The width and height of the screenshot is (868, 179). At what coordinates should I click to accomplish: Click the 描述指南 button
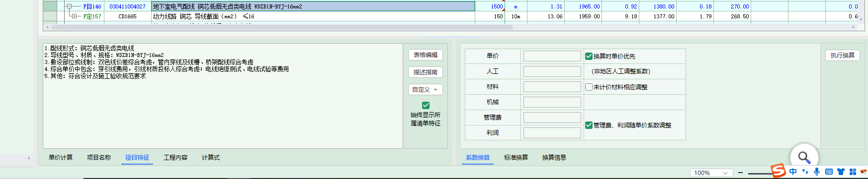pos(425,72)
